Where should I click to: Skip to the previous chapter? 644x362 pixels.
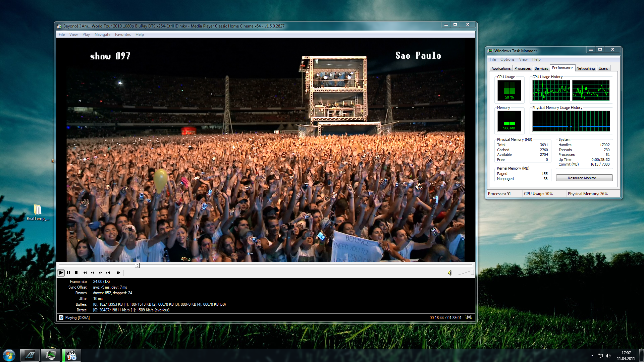coord(85,273)
